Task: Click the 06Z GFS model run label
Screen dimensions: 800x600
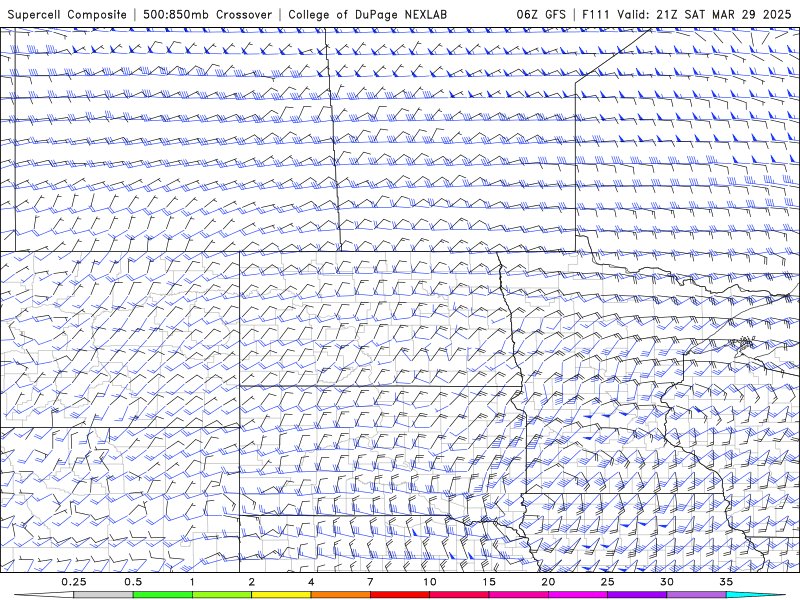Action: [541, 14]
